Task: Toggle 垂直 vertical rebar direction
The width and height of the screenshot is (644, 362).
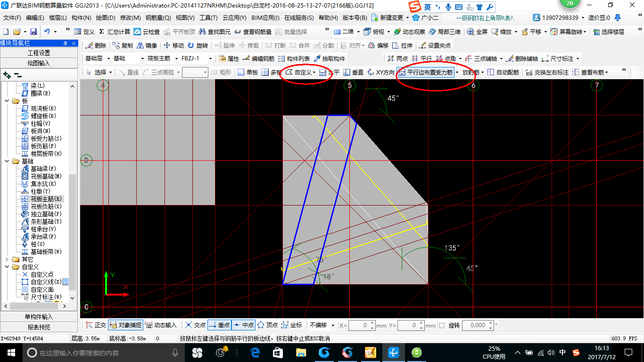Action: 354,72
